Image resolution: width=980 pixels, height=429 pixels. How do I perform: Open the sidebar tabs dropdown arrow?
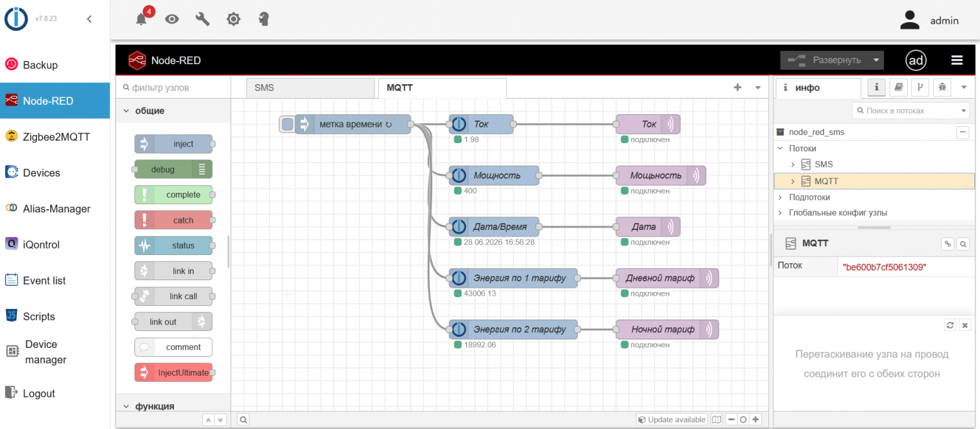click(964, 88)
